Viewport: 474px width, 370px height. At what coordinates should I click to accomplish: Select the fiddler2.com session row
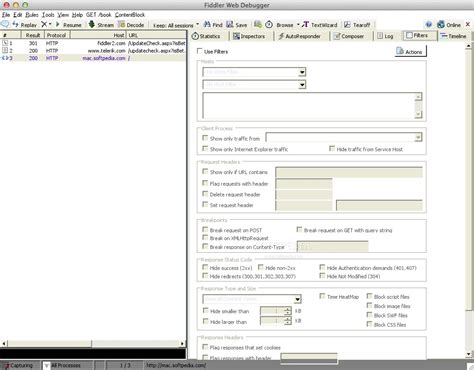[x=93, y=43]
